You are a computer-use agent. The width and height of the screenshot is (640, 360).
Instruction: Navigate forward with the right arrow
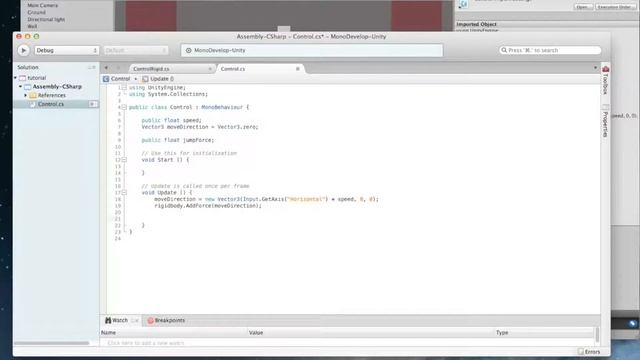118,68
